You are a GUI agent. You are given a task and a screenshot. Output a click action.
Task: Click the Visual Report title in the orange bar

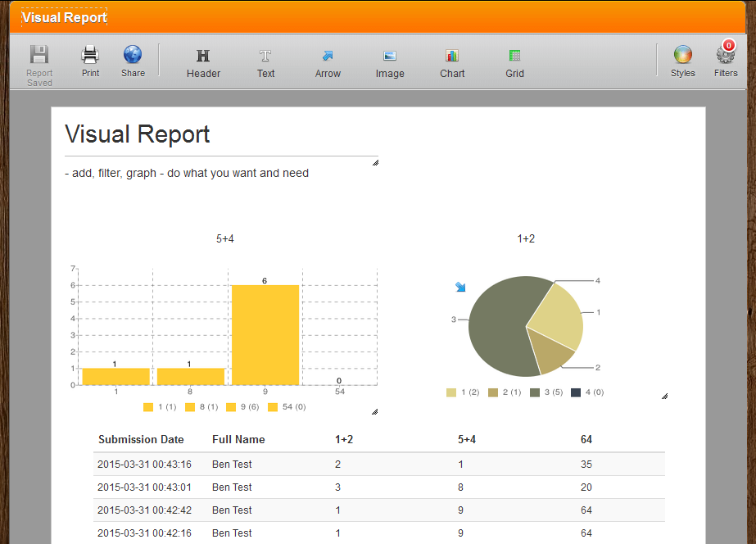pos(64,18)
